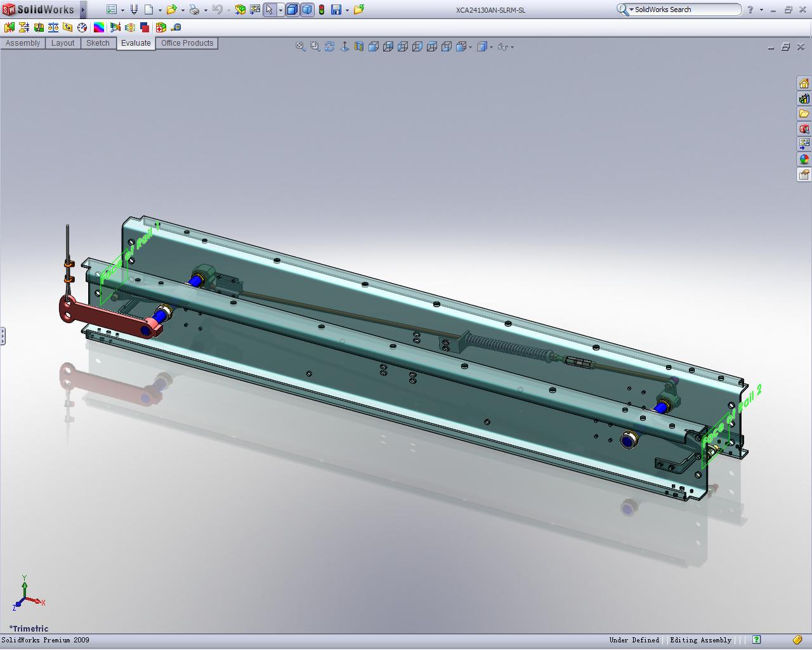Click the Undo arrow icon

[x=217, y=10]
